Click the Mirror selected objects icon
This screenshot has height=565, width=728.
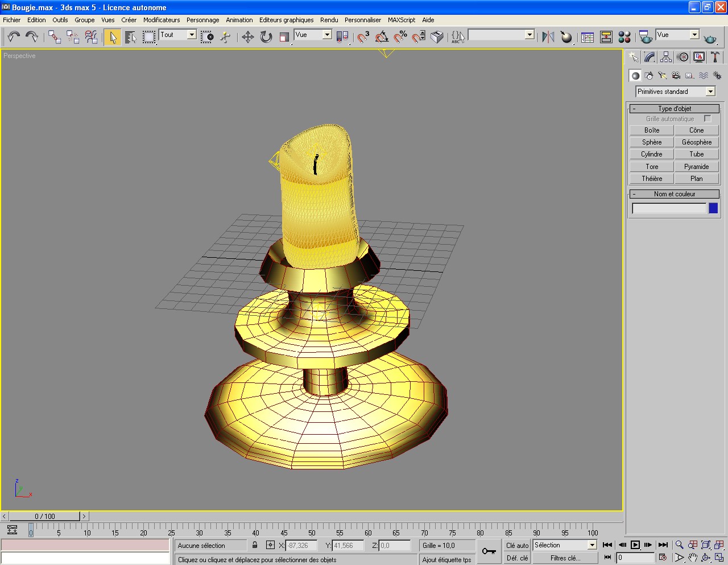548,37
